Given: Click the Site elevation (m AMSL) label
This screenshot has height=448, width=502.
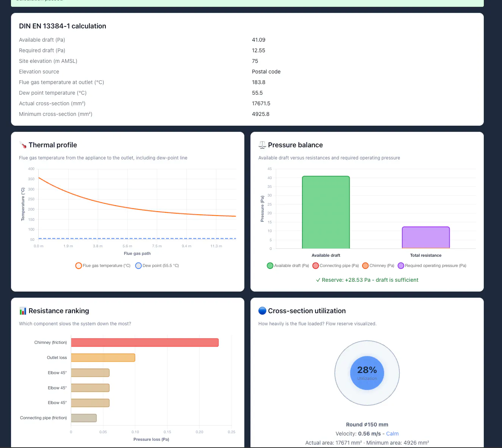Looking at the screenshot, I should point(48,61).
